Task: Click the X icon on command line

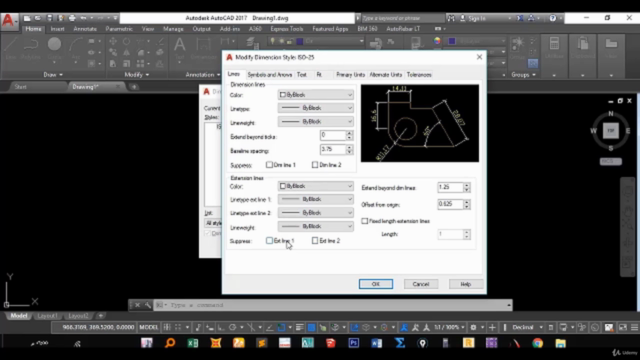Action: tap(138, 305)
